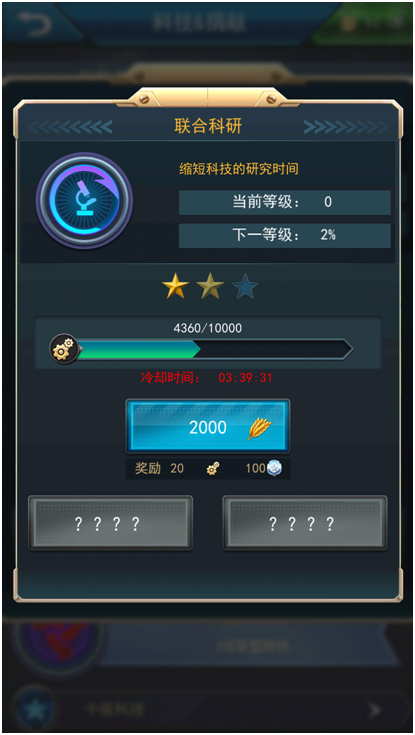Click the small gear reward icon
The image size is (415, 735).
point(213,468)
